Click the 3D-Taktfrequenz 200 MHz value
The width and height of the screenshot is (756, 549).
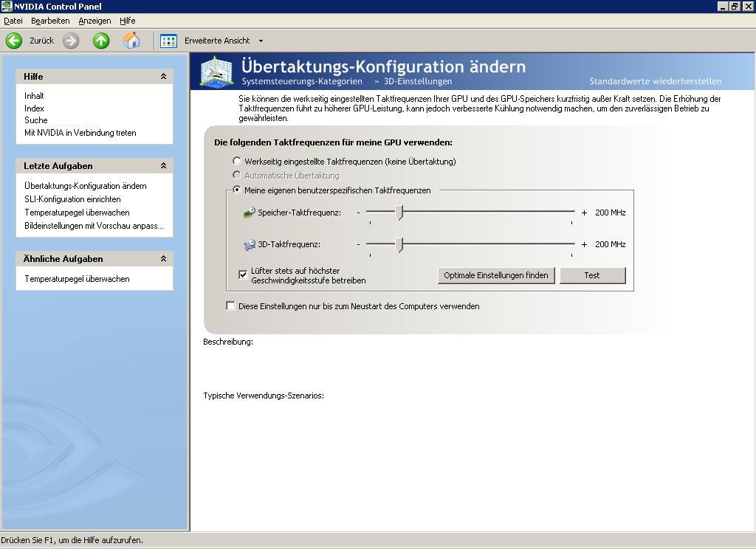pos(611,244)
